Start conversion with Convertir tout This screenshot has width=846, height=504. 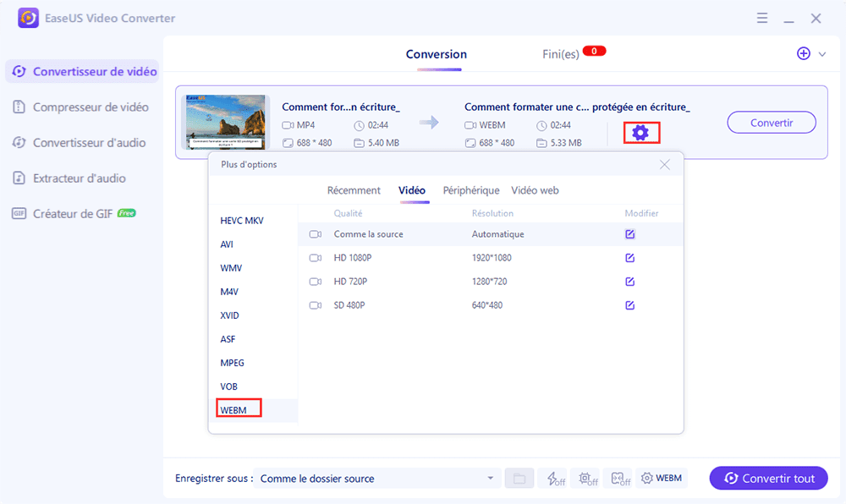click(x=767, y=478)
